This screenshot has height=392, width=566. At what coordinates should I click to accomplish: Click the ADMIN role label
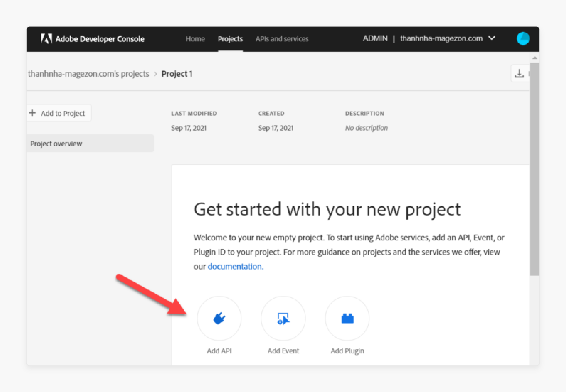coord(375,38)
